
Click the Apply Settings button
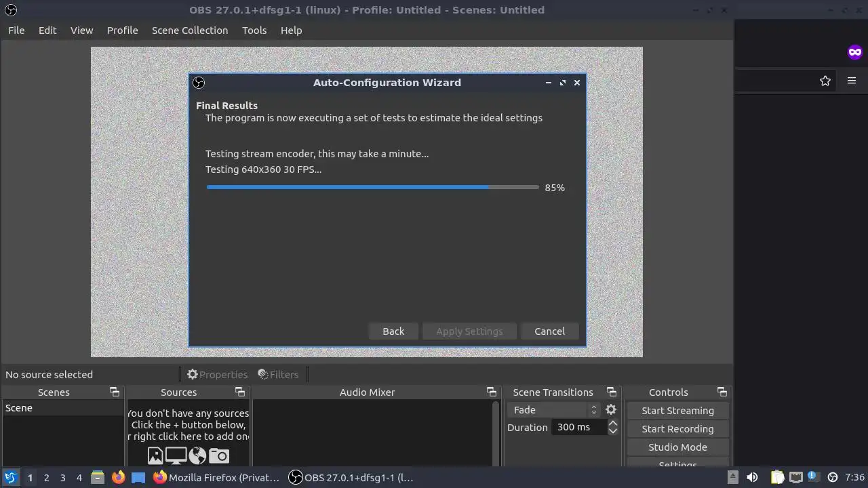coord(469,331)
